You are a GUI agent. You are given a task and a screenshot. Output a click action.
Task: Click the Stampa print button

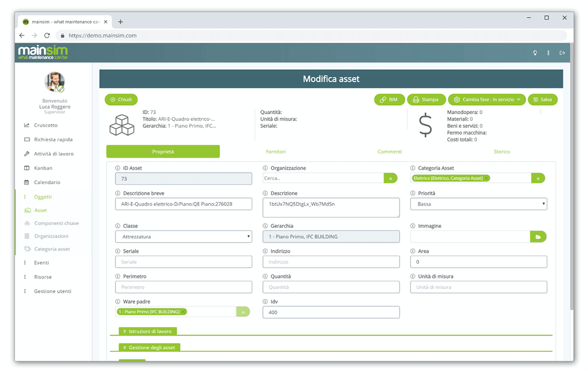tap(426, 100)
